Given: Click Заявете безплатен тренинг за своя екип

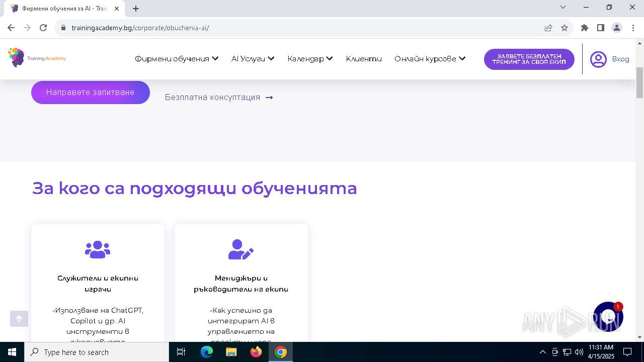Looking at the screenshot, I should tap(529, 59).
